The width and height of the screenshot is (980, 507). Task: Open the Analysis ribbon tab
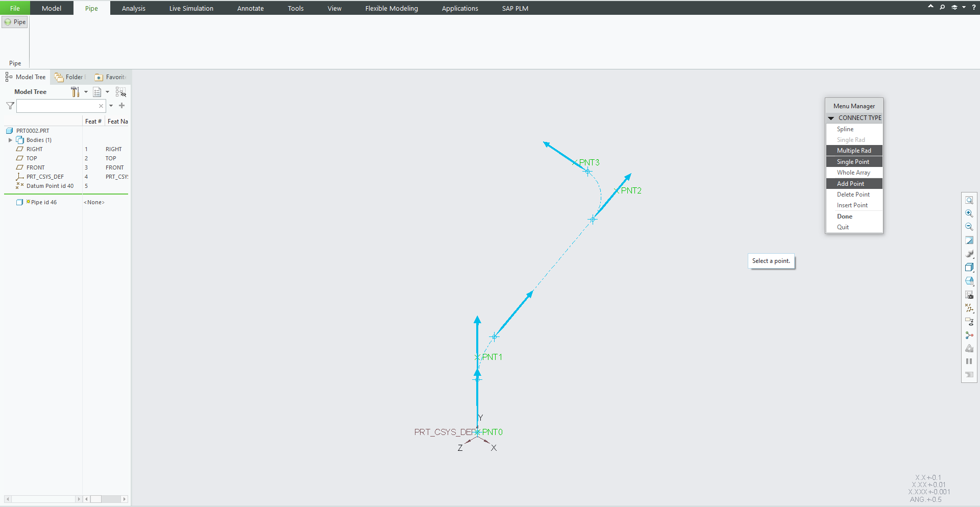133,8
